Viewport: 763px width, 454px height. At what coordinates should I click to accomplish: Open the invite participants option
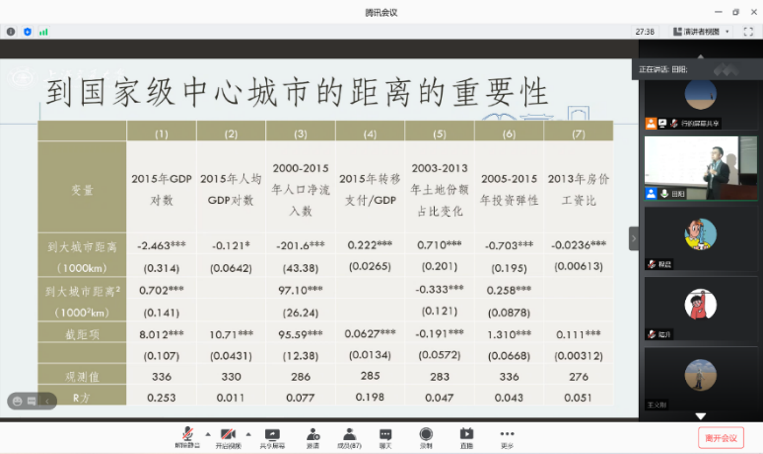click(313, 436)
